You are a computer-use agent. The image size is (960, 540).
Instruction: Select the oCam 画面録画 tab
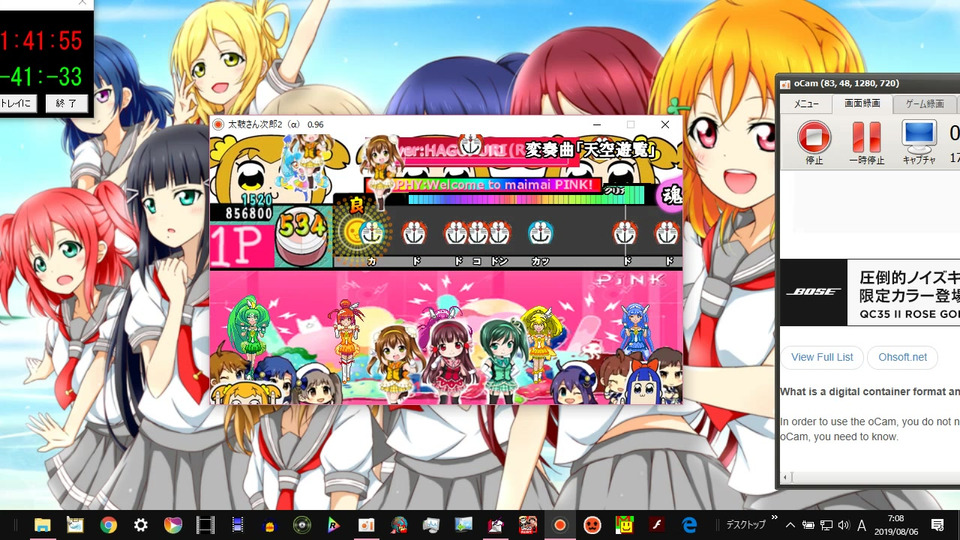coord(862,103)
